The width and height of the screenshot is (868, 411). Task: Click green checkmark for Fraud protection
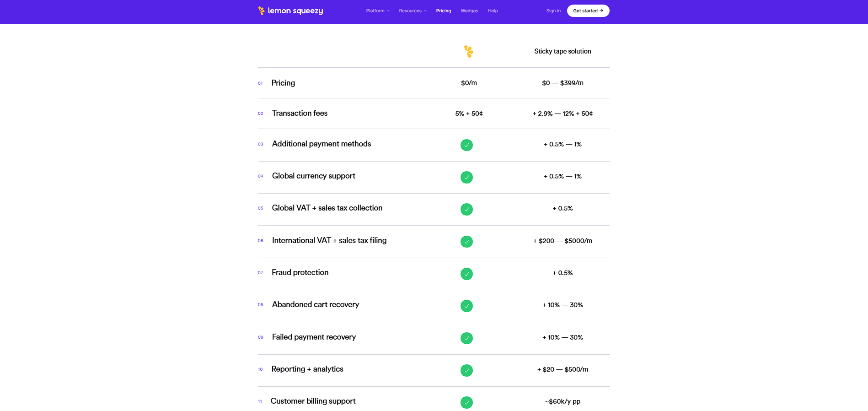[x=466, y=274]
